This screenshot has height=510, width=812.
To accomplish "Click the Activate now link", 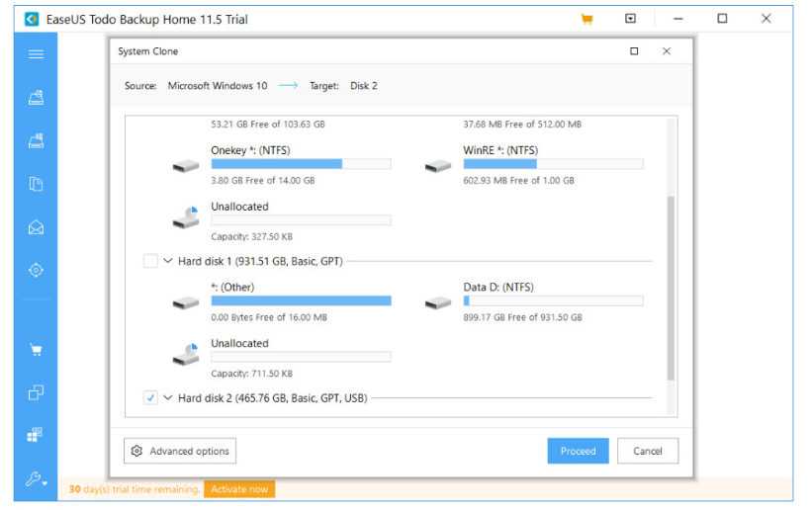I will point(239,489).
